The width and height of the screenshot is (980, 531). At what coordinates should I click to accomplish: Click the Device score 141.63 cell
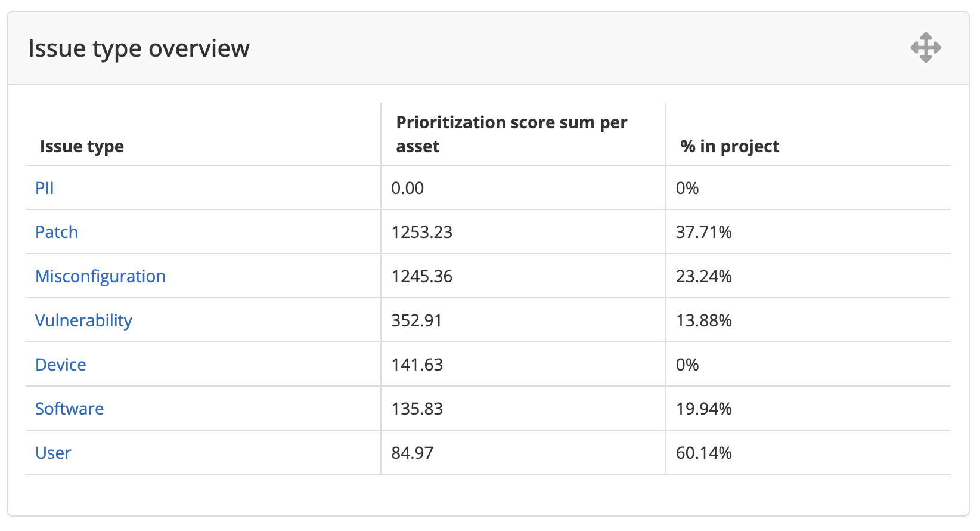(417, 365)
